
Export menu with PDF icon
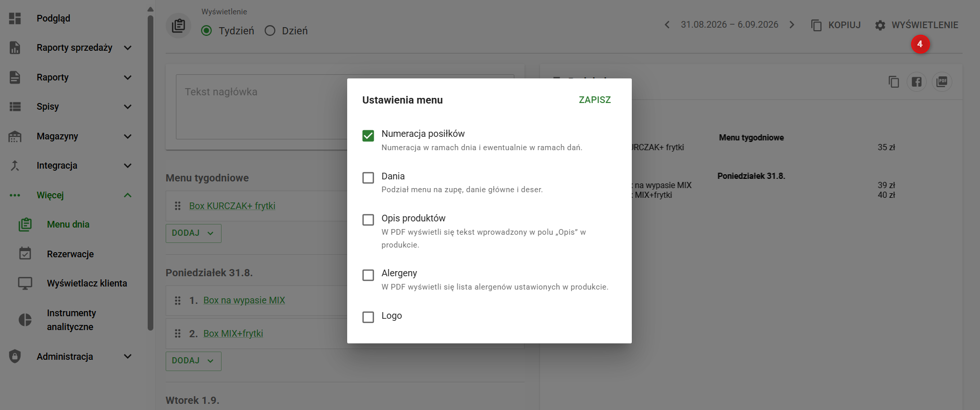pos(942,81)
